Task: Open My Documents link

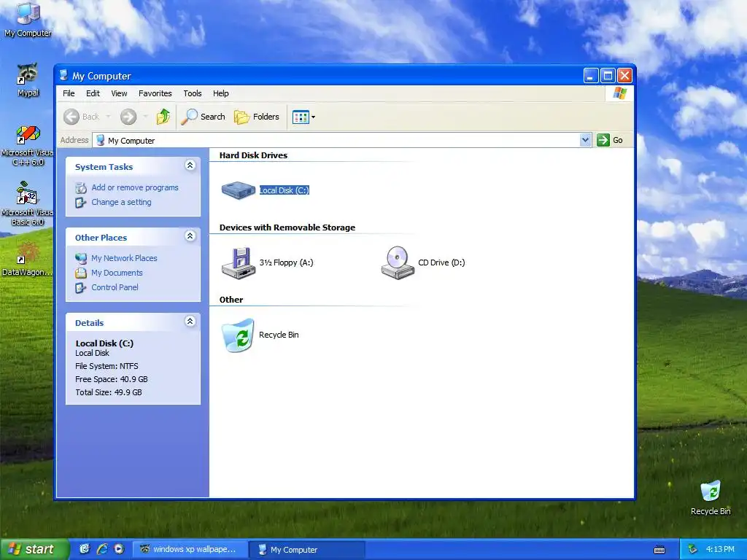Action: pos(117,273)
